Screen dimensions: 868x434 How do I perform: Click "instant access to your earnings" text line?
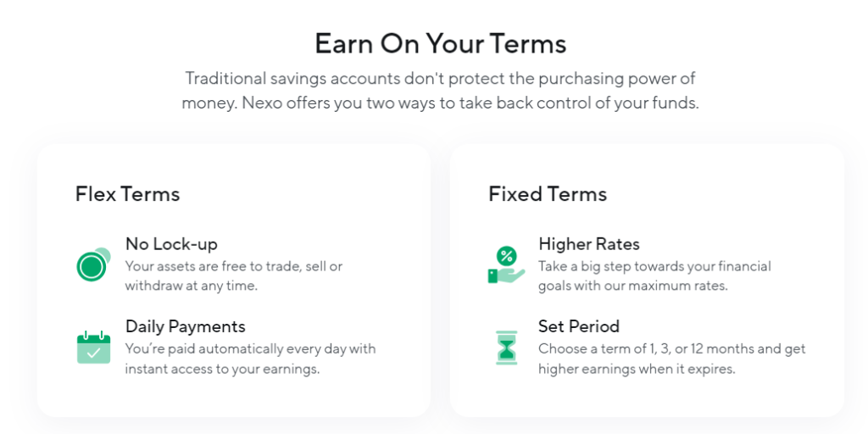[x=222, y=369]
